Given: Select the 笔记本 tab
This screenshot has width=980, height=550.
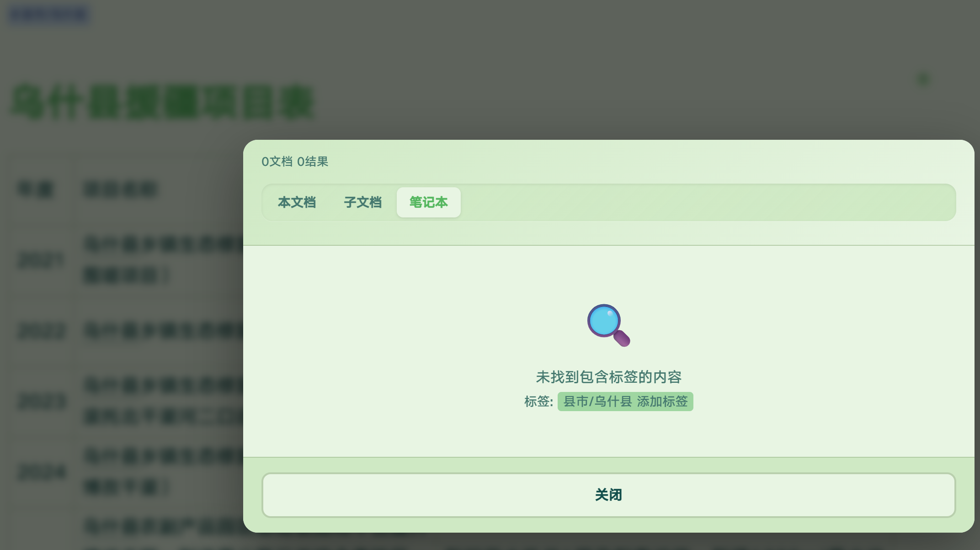Looking at the screenshot, I should 428,202.
